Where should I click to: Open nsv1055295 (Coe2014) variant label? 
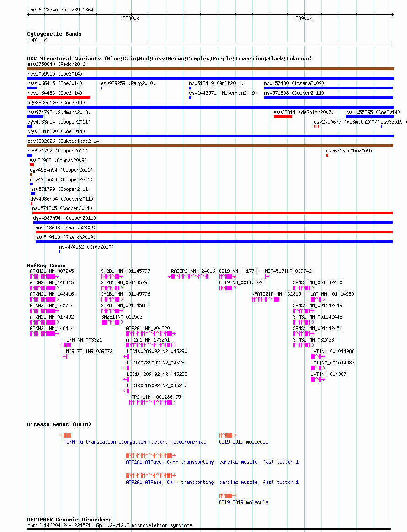click(373, 112)
